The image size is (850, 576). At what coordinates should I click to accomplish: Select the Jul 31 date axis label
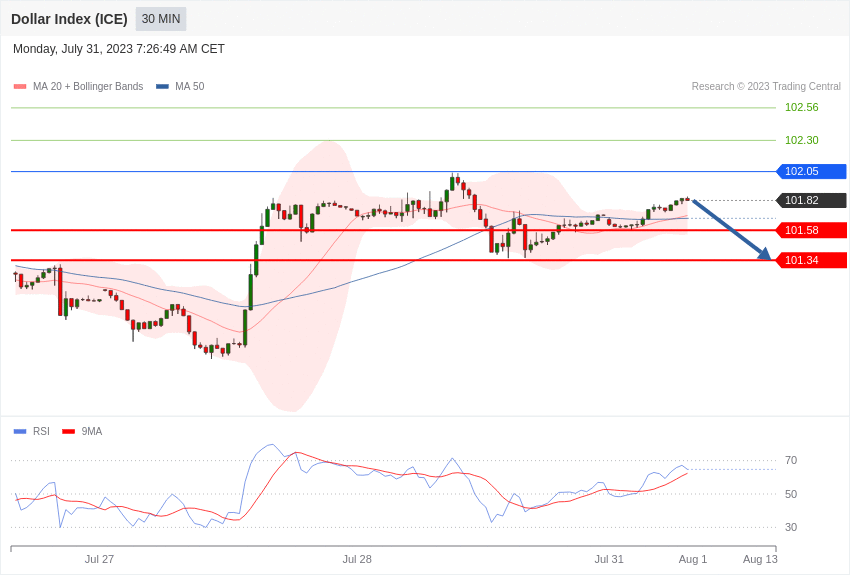pyautogui.click(x=609, y=559)
